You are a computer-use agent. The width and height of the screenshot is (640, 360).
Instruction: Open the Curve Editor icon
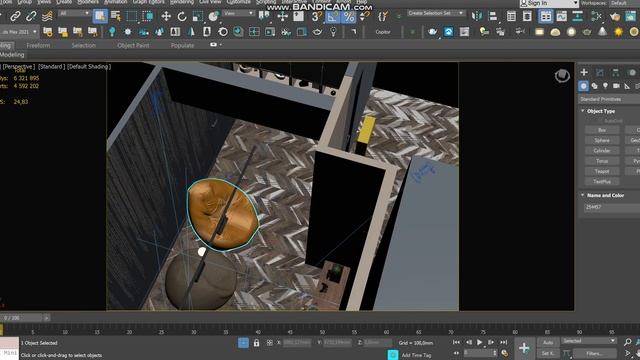562,16
